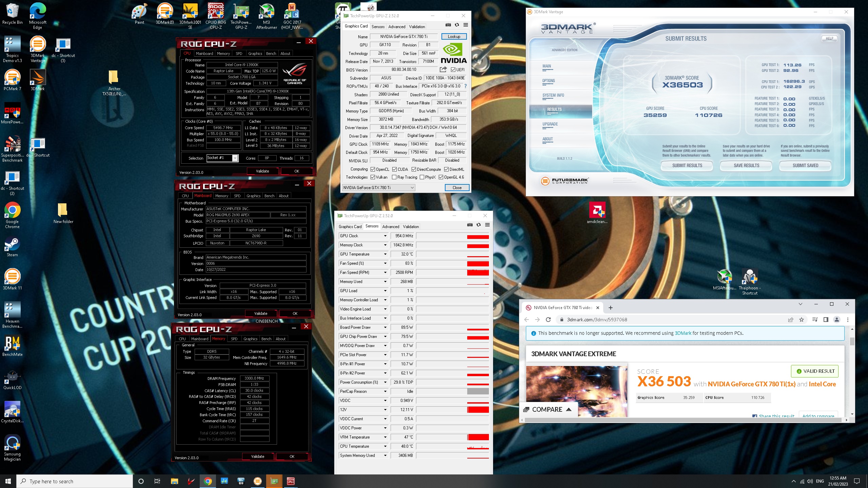Viewport: 868px width, 488px height.
Task: Open the hamburger menu in GPU-Z Graphics Card window
Action: tap(466, 25)
